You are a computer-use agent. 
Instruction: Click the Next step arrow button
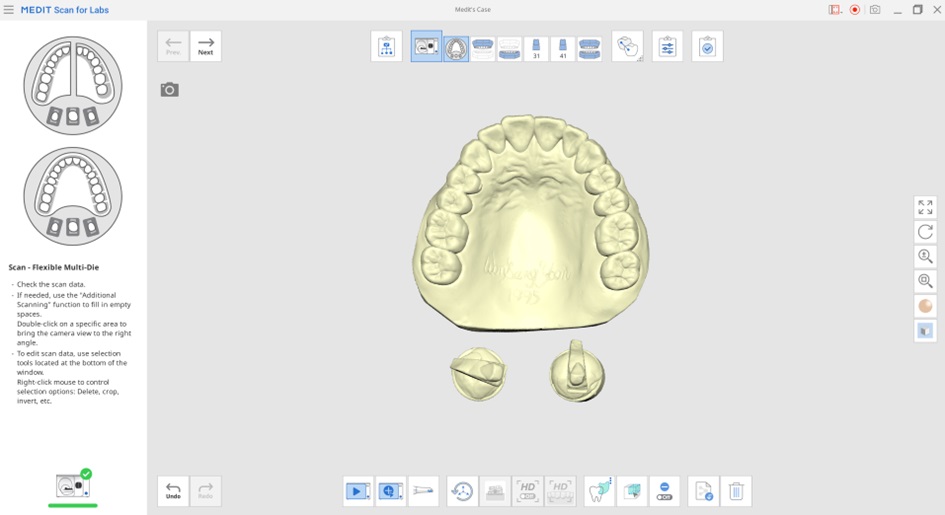206,46
